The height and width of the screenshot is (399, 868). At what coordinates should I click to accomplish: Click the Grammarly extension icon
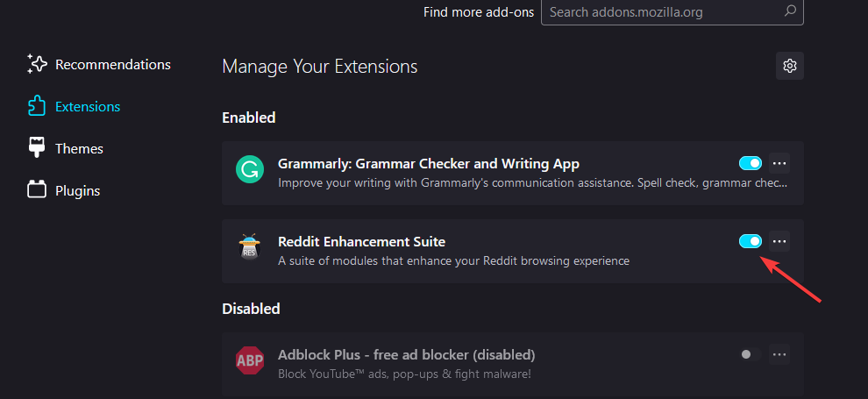click(x=250, y=168)
